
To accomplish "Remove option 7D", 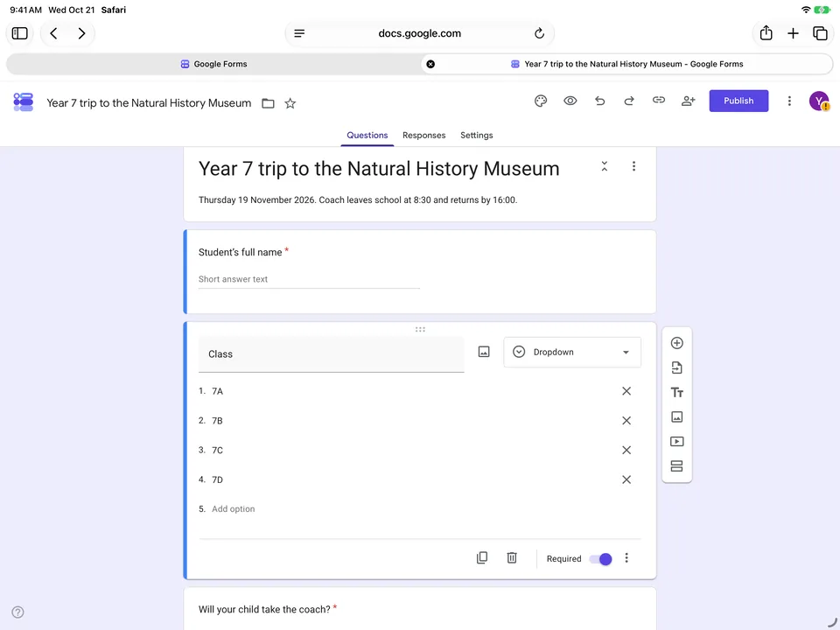I will (x=626, y=479).
